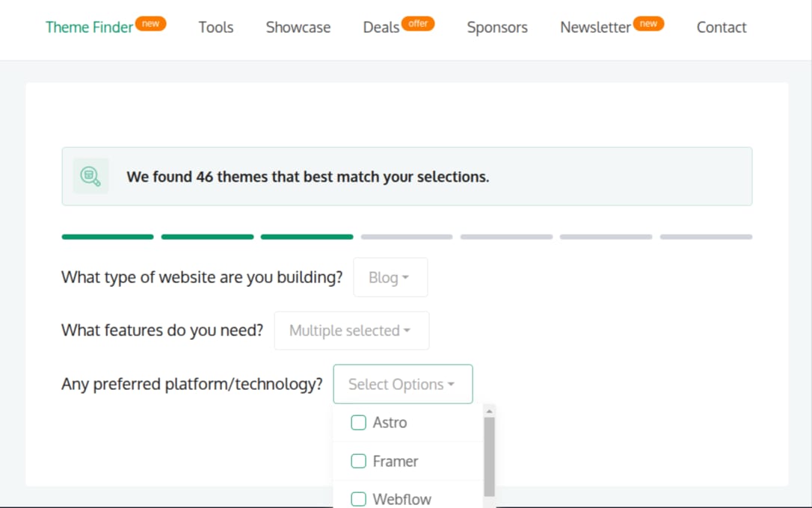The width and height of the screenshot is (812, 508).
Task: Click the theme search result icon
Action: [x=90, y=176]
